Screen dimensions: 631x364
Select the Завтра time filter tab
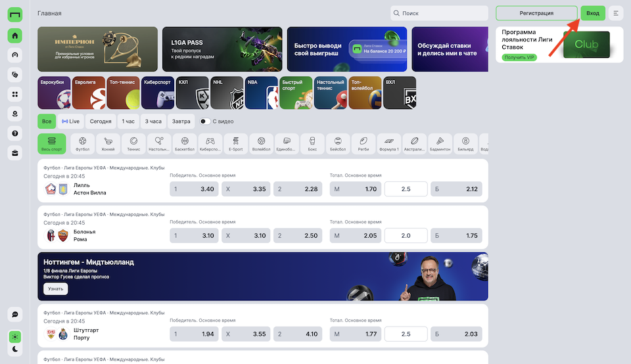pos(181,122)
